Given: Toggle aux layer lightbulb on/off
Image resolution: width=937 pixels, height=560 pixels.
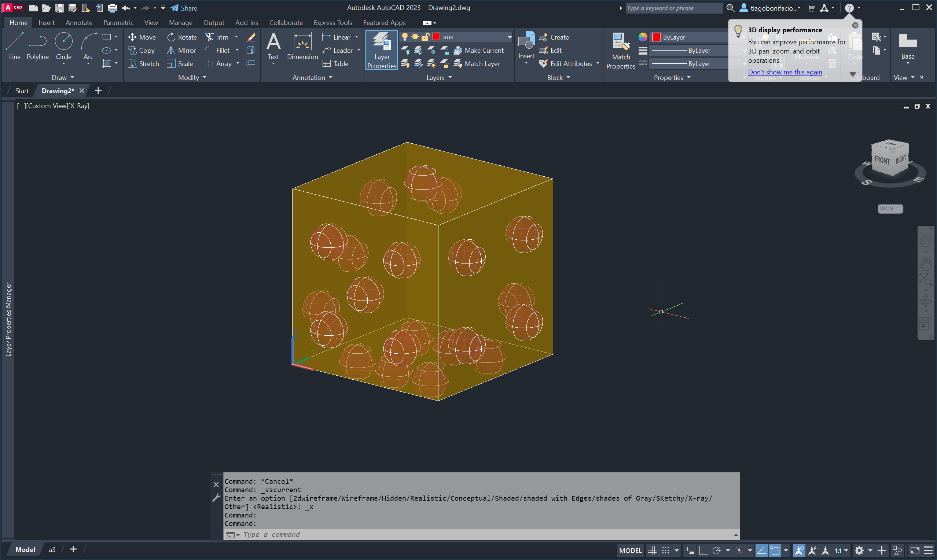Looking at the screenshot, I should click(x=405, y=37).
